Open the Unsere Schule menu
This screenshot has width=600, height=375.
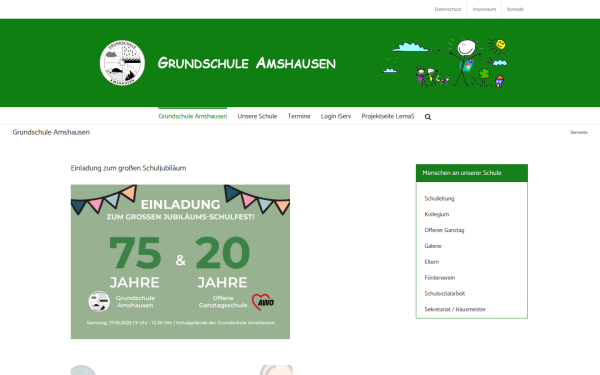pyautogui.click(x=257, y=116)
